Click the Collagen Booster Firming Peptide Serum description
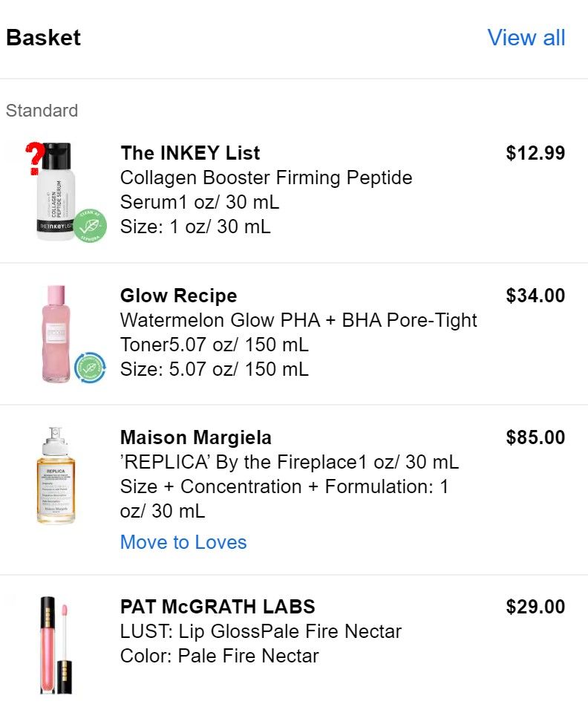Screen dimensions: 588x707 [266, 189]
